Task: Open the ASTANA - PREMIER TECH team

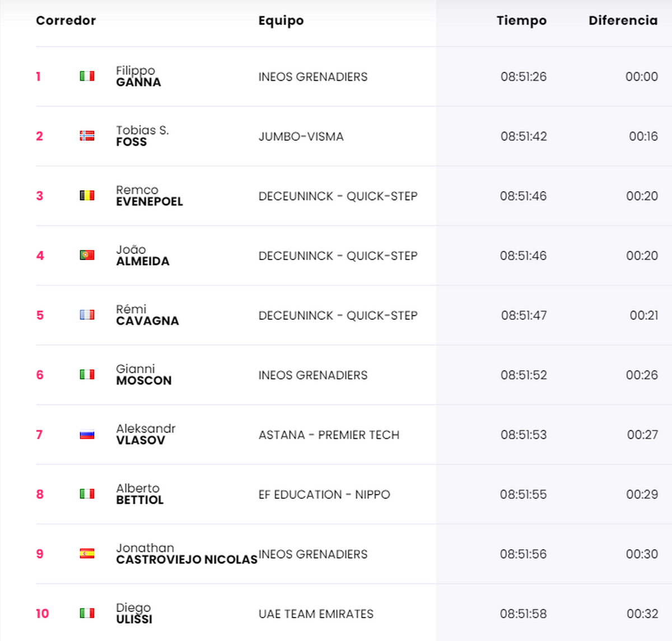Action: 329,435
